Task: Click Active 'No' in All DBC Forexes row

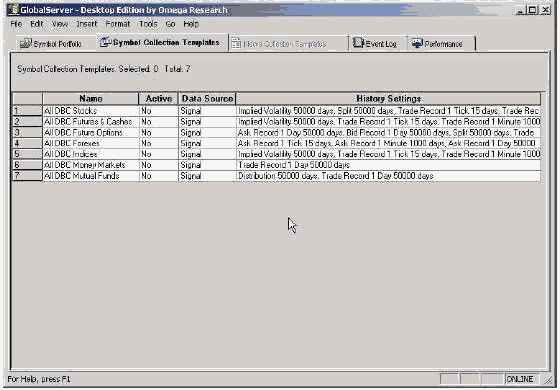Action: tap(159, 143)
